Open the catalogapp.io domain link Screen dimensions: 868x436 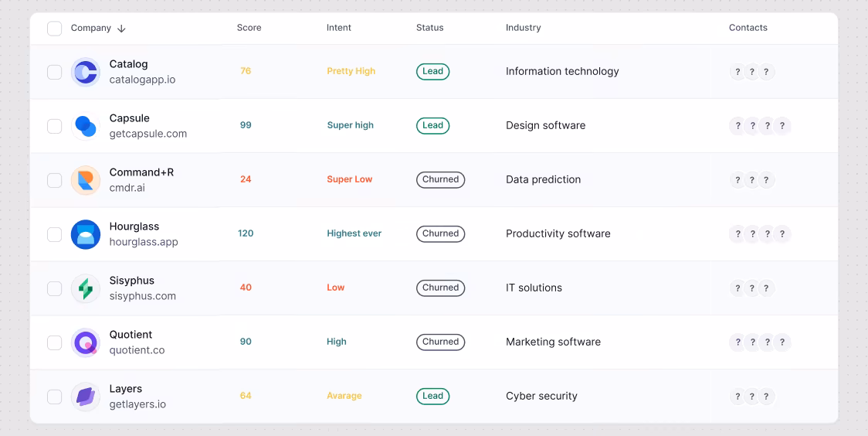click(142, 80)
